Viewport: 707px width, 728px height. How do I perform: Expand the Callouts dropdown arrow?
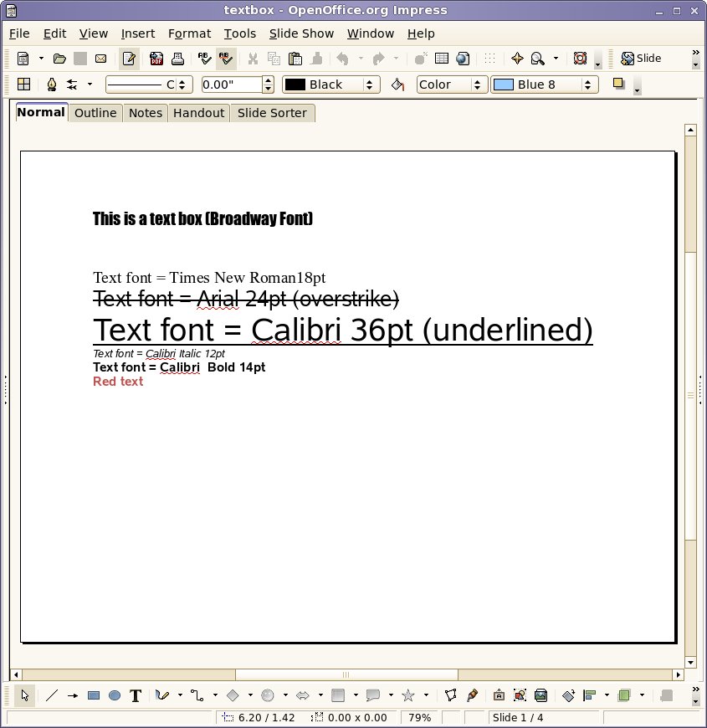tap(391, 695)
